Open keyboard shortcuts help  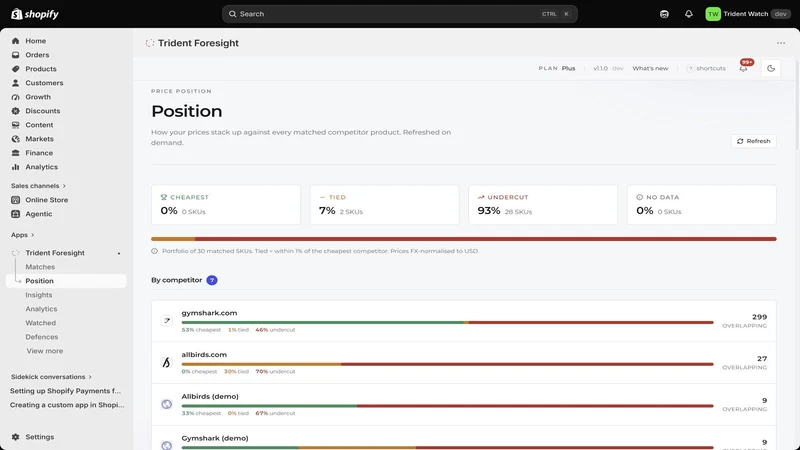(706, 68)
